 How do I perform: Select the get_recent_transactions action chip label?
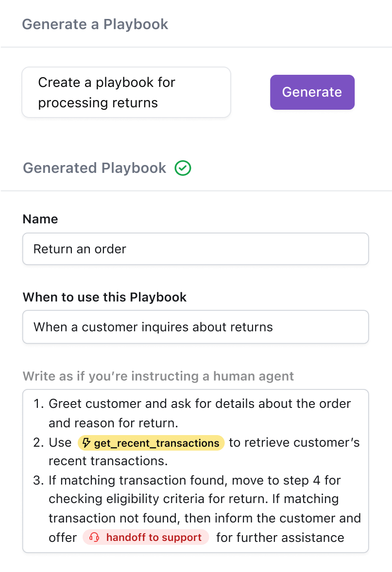(156, 443)
